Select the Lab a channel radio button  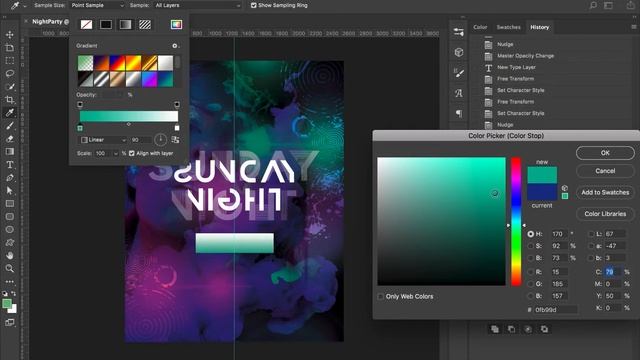(x=591, y=246)
